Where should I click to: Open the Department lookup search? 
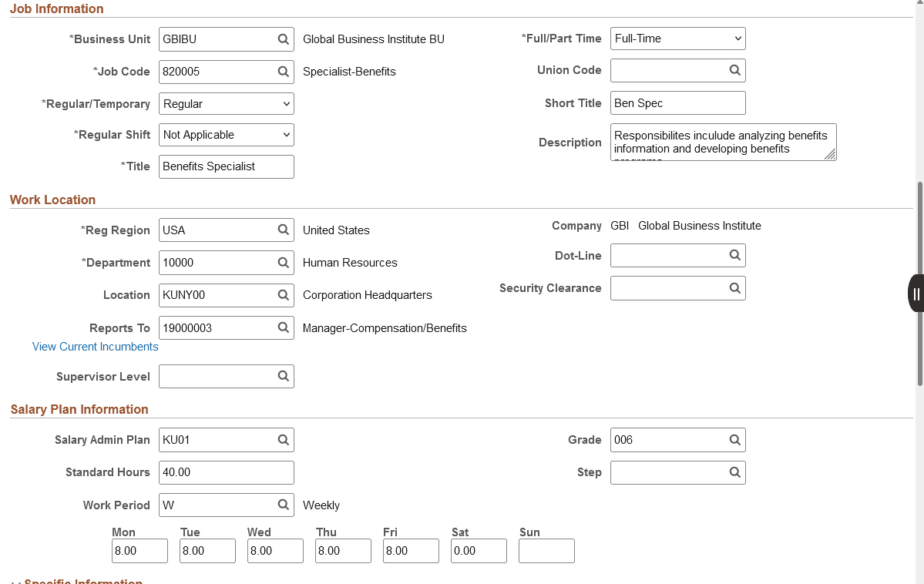pyautogui.click(x=283, y=262)
